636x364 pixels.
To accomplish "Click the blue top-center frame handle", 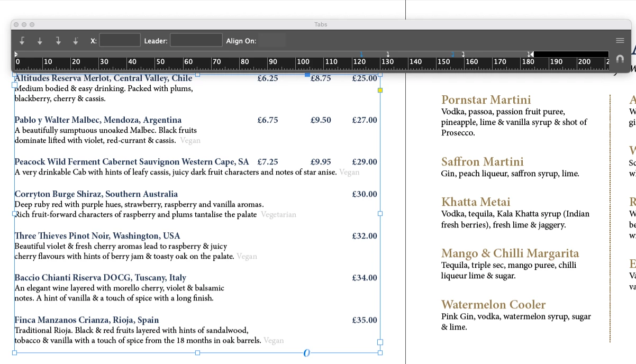I will (307, 75).
